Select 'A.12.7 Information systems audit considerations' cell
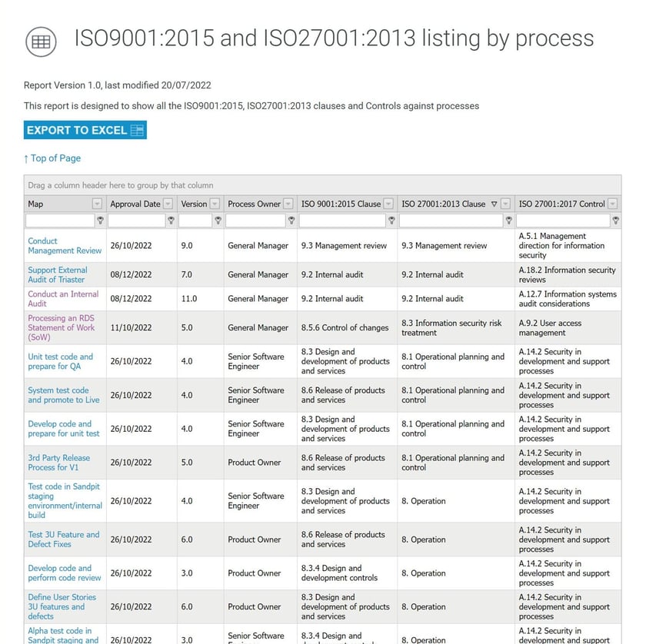Viewport: 646px width, 644px height. (568, 298)
